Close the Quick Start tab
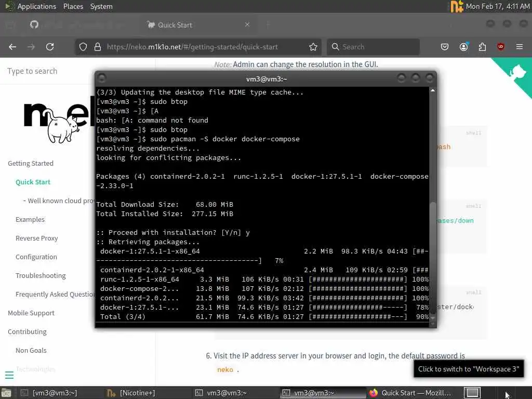The width and height of the screenshot is (532, 399). (x=247, y=24)
